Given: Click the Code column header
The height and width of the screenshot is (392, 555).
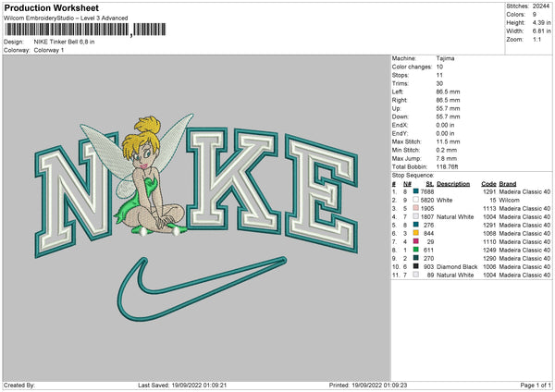Looking at the screenshot, I should click(488, 184).
